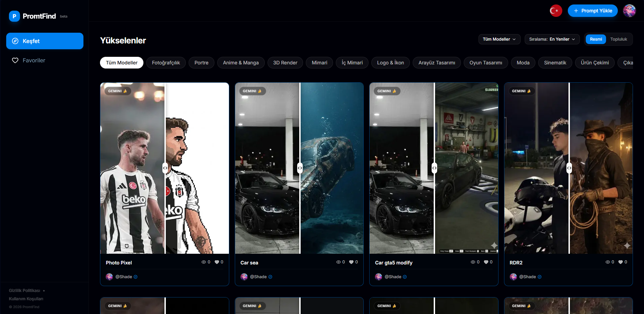This screenshot has height=314, width=644.
Task: Click the Shade avatar on Photo Pixel card
Action: tap(109, 277)
